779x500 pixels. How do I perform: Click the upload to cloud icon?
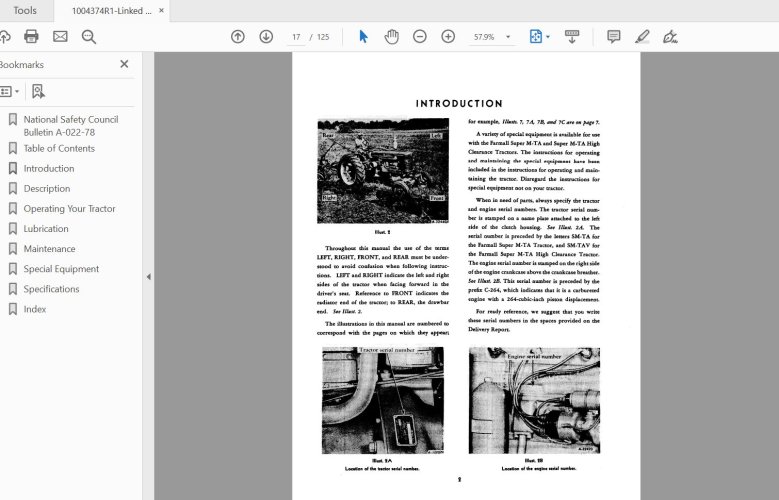coord(4,37)
